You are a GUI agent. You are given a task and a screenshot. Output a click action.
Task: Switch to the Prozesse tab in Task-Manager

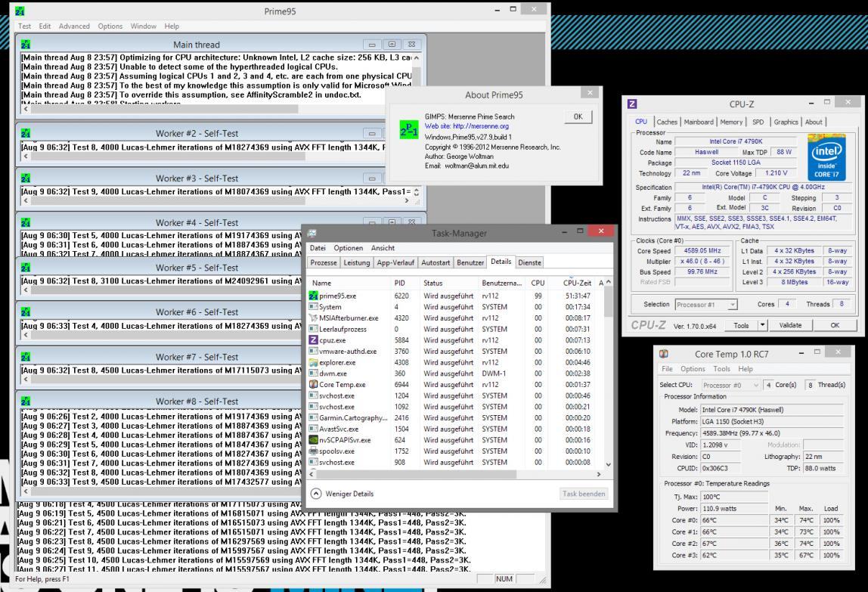click(x=324, y=262)
